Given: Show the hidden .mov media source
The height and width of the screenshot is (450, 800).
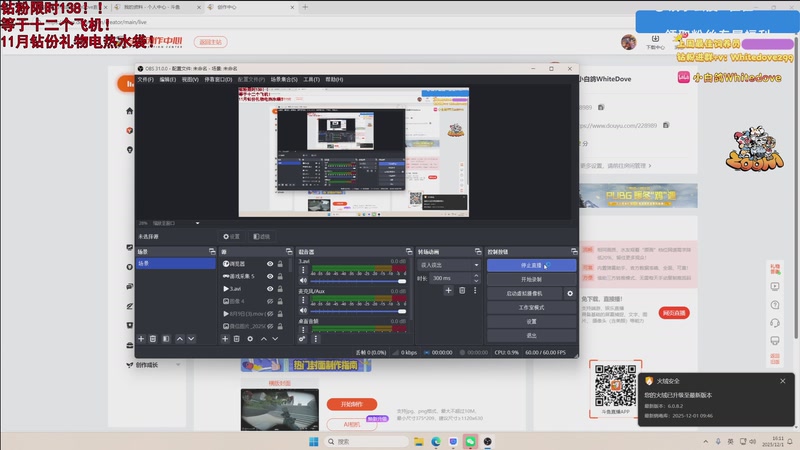Looking at the screenshot, I should point(270,314).
